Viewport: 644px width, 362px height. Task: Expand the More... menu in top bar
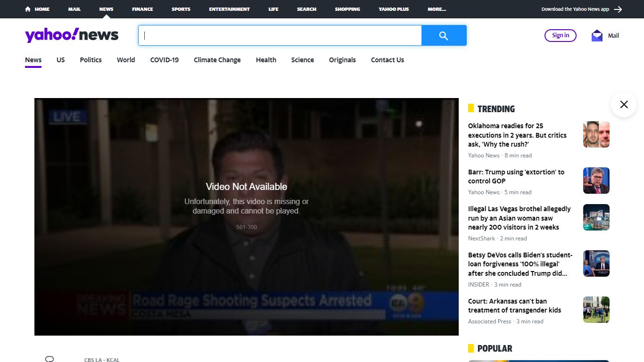click(437, 9)
